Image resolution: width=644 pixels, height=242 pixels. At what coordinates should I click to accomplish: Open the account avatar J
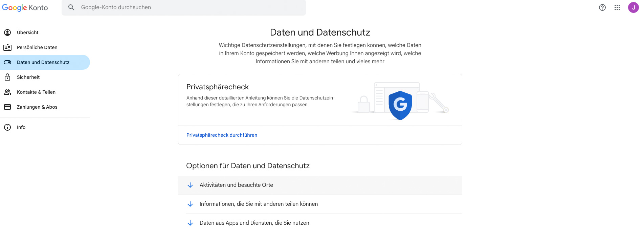coord(634,7)
